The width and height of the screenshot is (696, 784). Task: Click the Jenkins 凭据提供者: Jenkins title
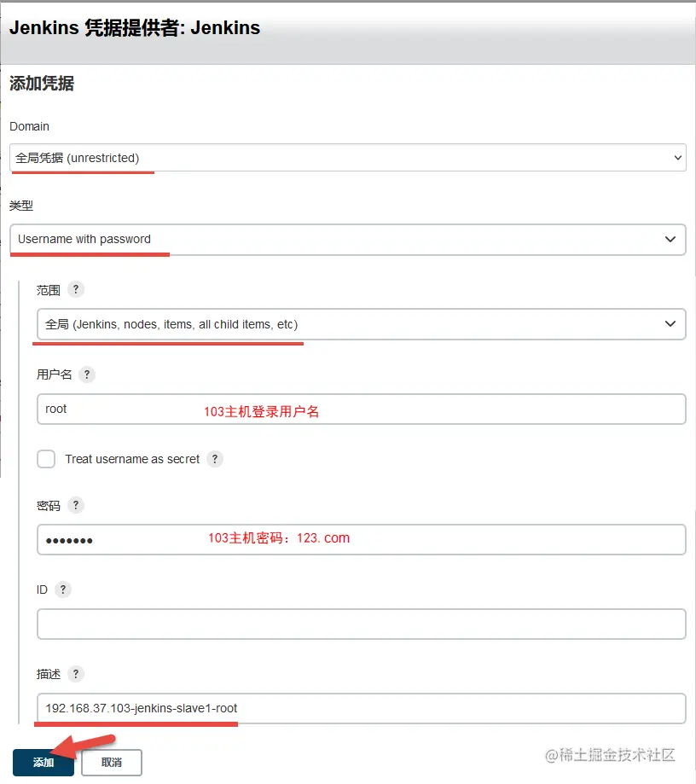pos(135,28)
